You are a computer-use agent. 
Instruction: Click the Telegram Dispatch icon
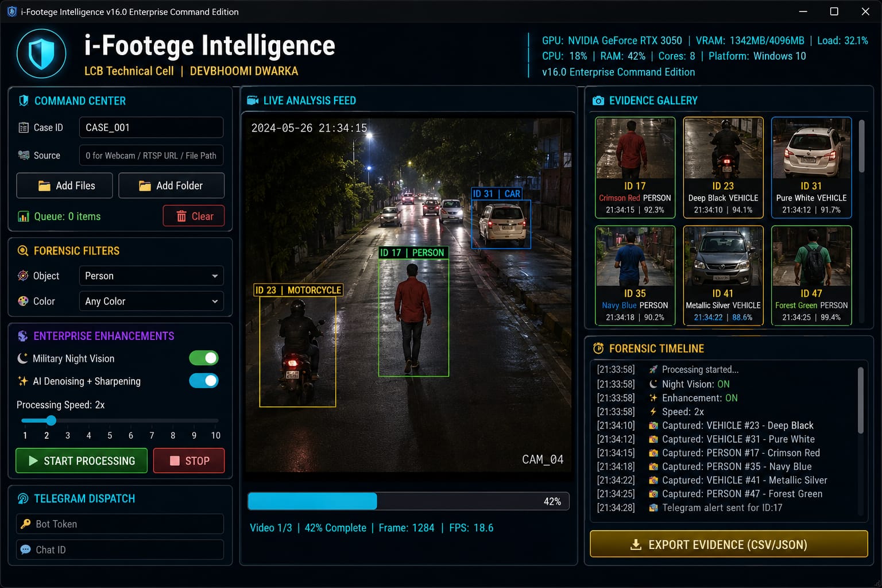[23, 498]
